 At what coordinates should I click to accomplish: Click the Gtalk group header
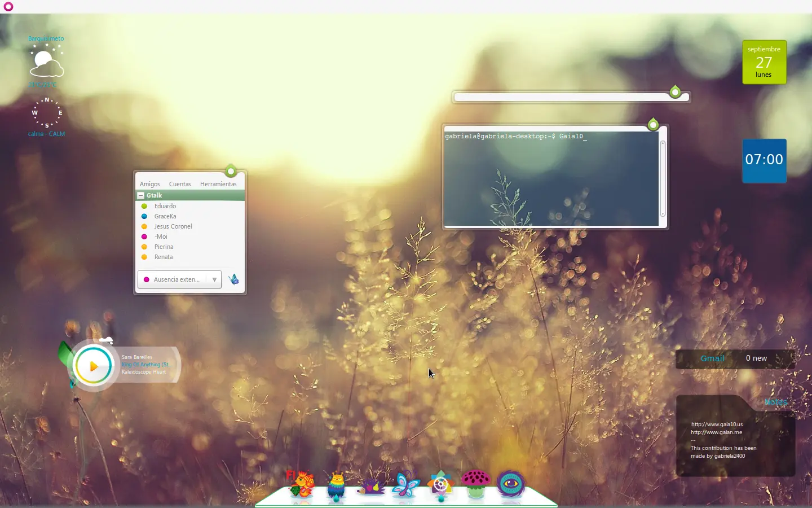[x=190, y=195]
